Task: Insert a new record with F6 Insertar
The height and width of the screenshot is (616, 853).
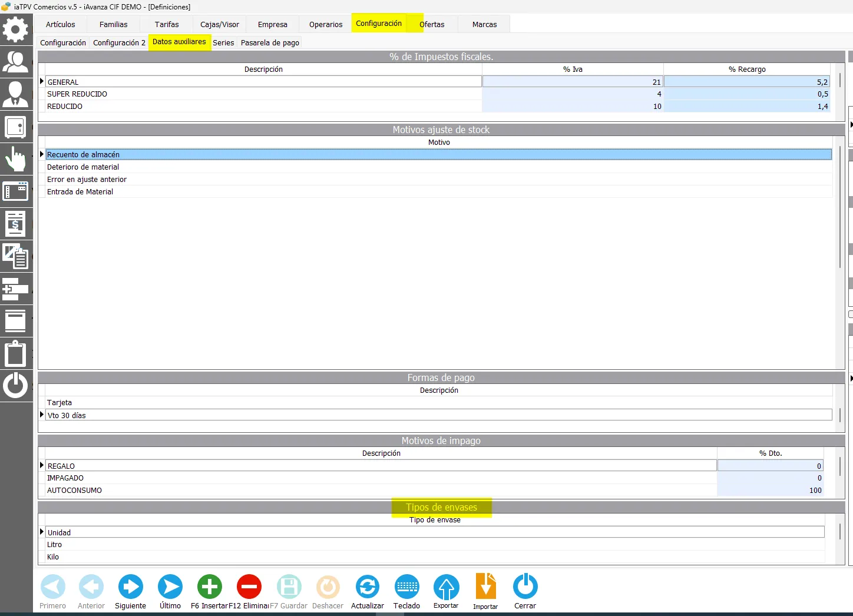Action: (x=209, y=592)
